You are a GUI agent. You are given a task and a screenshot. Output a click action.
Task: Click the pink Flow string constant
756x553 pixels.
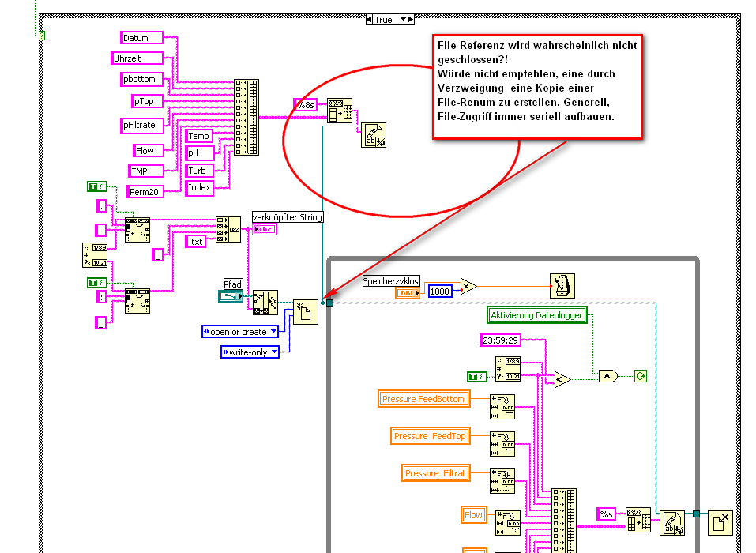coord(148,151)
